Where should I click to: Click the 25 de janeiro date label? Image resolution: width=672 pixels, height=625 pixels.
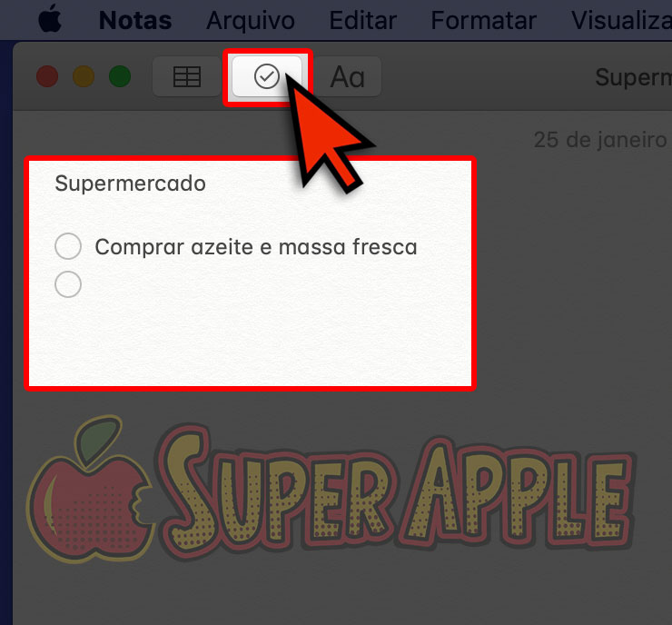[x=600, y=140]
